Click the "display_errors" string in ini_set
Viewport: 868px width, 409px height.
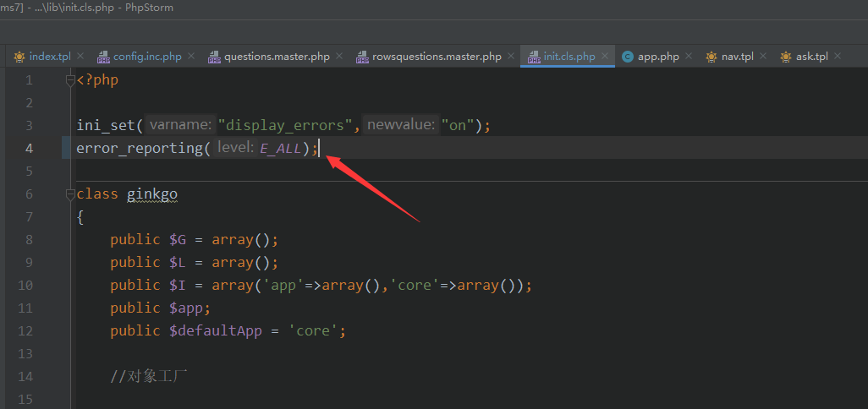click(284, 125)
